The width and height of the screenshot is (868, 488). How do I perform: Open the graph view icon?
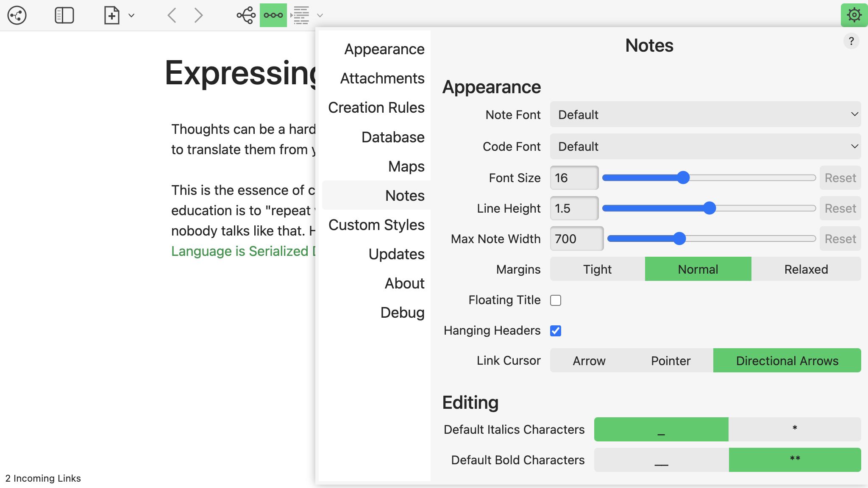[x=17, y=15]
